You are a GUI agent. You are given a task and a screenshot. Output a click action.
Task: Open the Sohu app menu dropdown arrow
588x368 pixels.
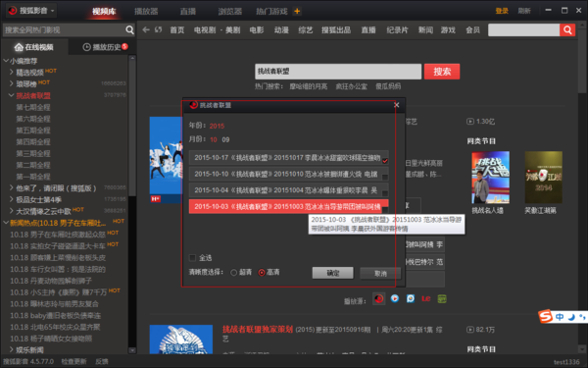click(x=53, y=11)
